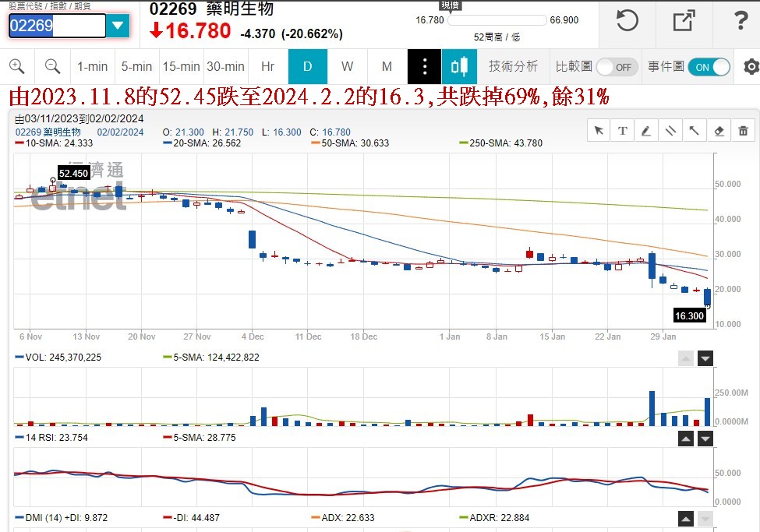
Task: Click the -DI: 44.487 label
Action: [x=192, y=517]
